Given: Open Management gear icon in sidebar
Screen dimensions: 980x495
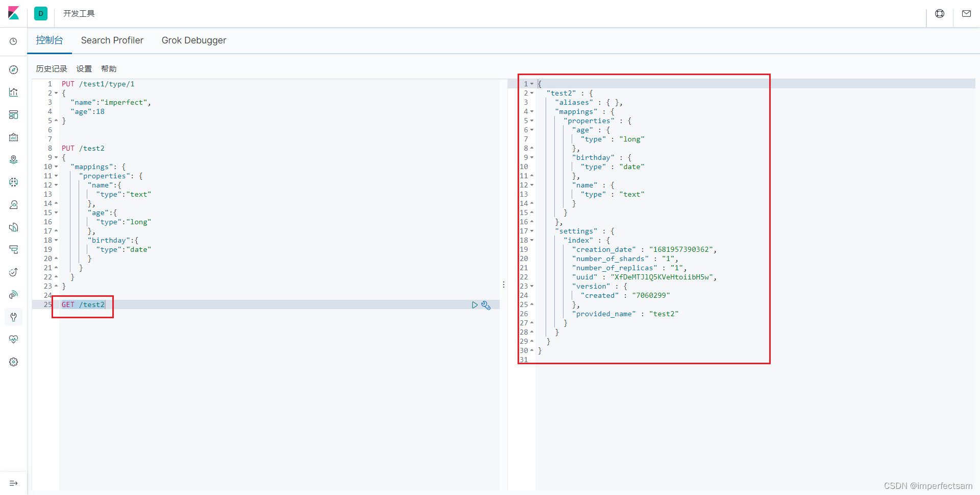Looking at the screenshot, I should point(14,362).
